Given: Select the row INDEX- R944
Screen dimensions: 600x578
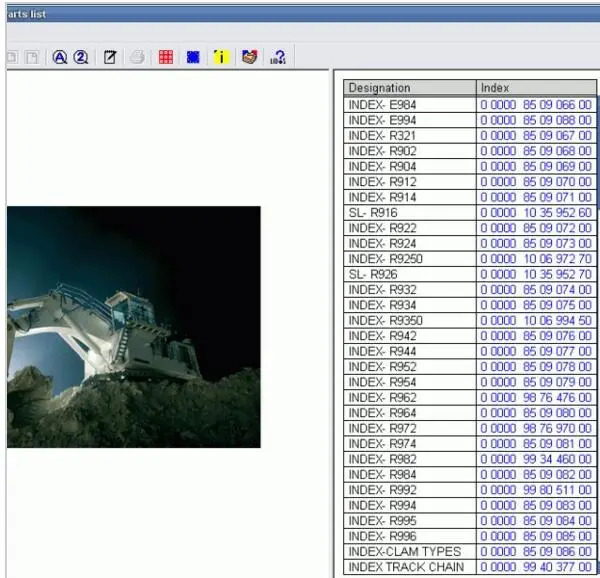Looking at the screenshot, I should click(470, 351).
